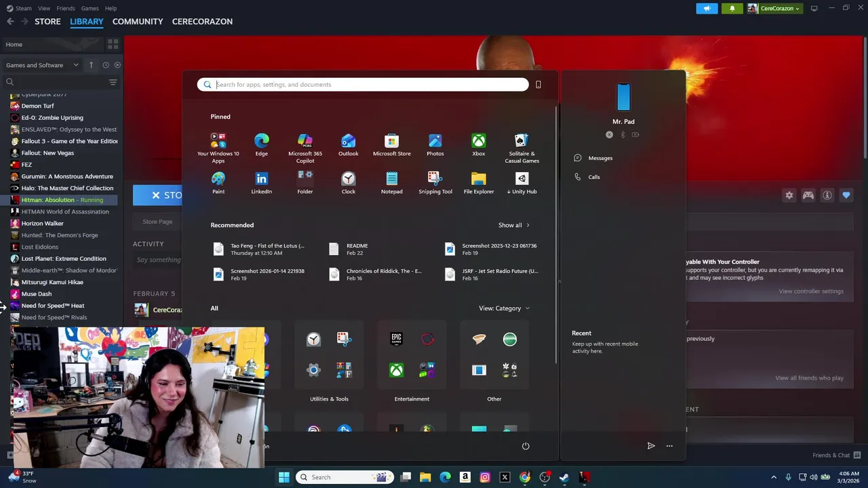Toggle Steam favorite heart icon
This screenshot has height=488, width=868.
846,195
